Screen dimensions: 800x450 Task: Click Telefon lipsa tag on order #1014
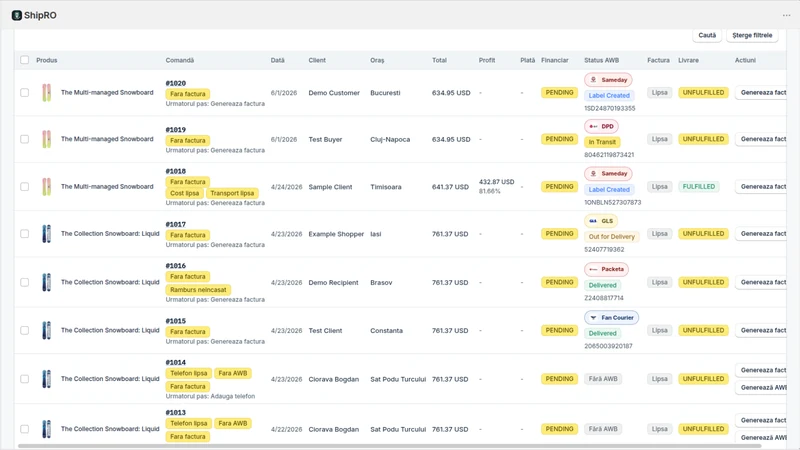(188, 373)
